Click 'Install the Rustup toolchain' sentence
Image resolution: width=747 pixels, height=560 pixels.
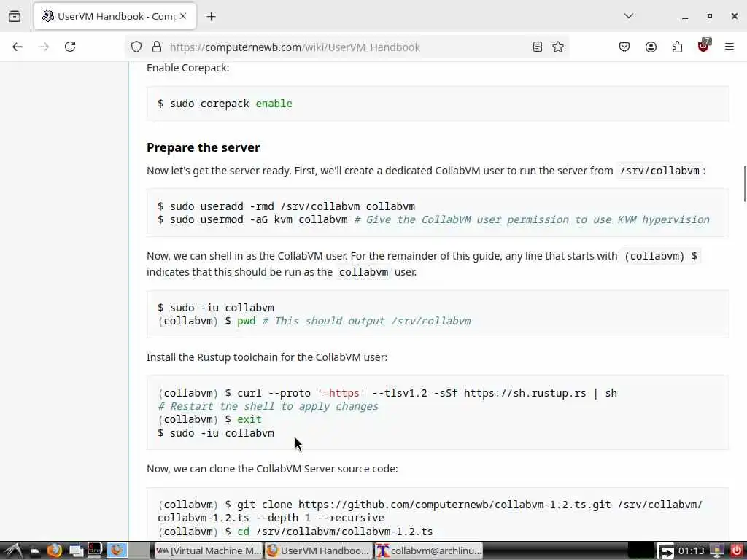click(267, 357)
